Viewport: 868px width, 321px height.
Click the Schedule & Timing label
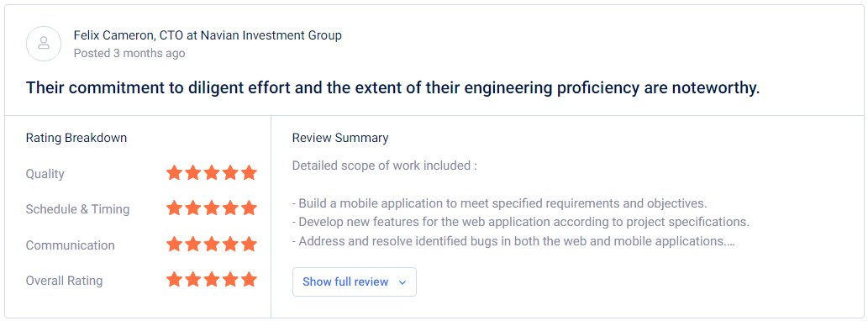point(78,209)
